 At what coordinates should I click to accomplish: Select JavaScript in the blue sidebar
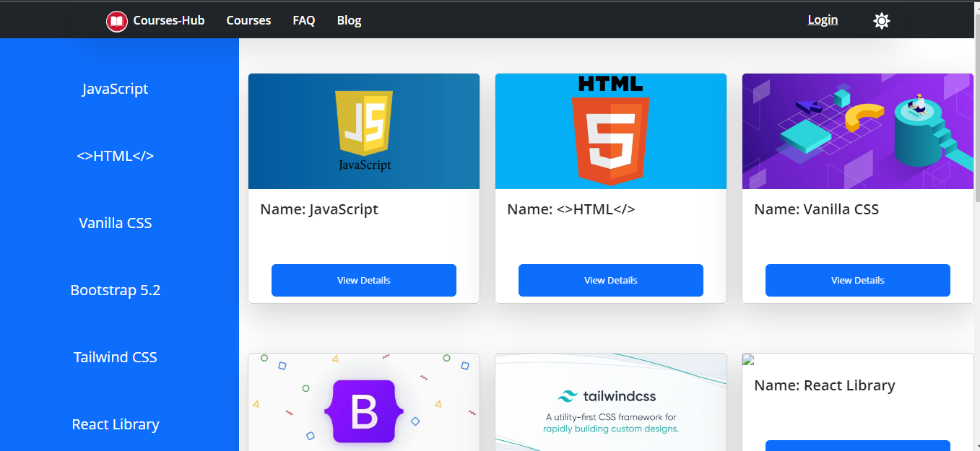116,89
